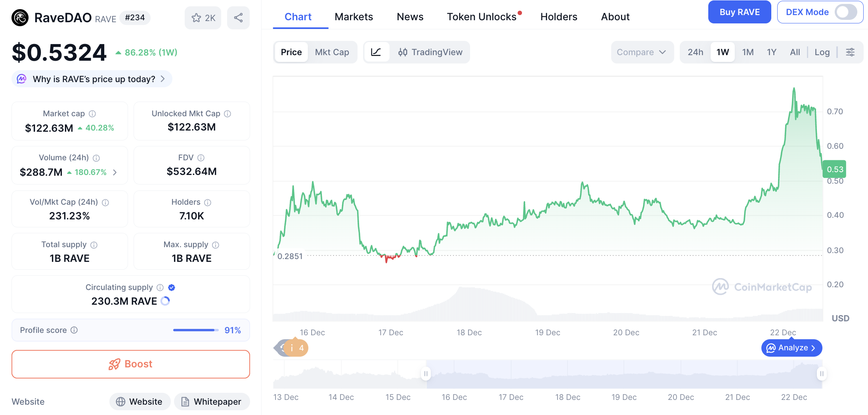The height and width of the screenshot is (415, 868).
Task: Expand Volume (24h) details chevron
Action: 115,172
